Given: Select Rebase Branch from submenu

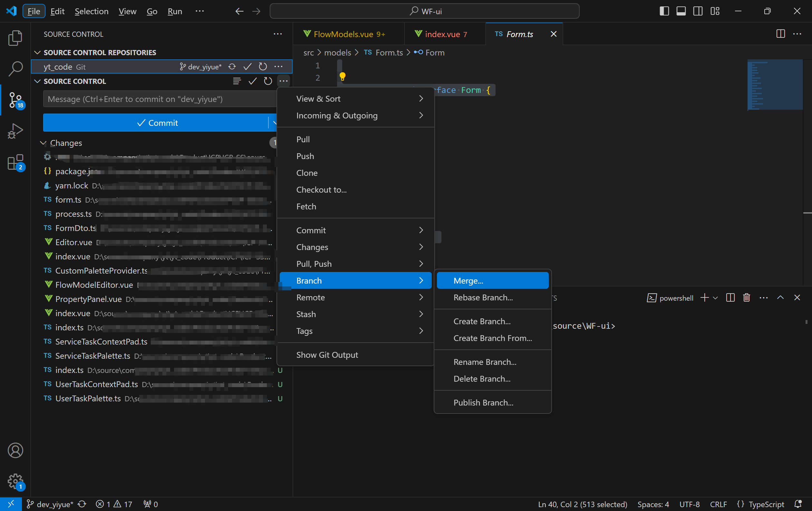Looking at the screenshot, I should [x=483, y=297].
